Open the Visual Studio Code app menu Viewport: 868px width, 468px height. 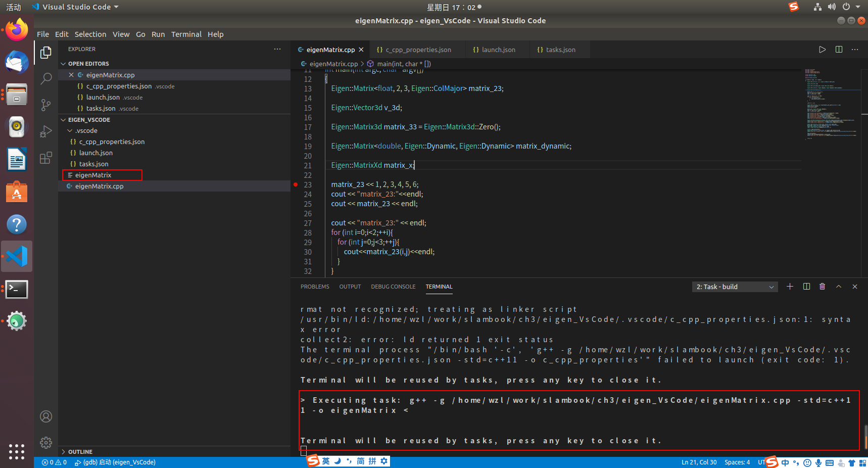[x=75, y=7]
